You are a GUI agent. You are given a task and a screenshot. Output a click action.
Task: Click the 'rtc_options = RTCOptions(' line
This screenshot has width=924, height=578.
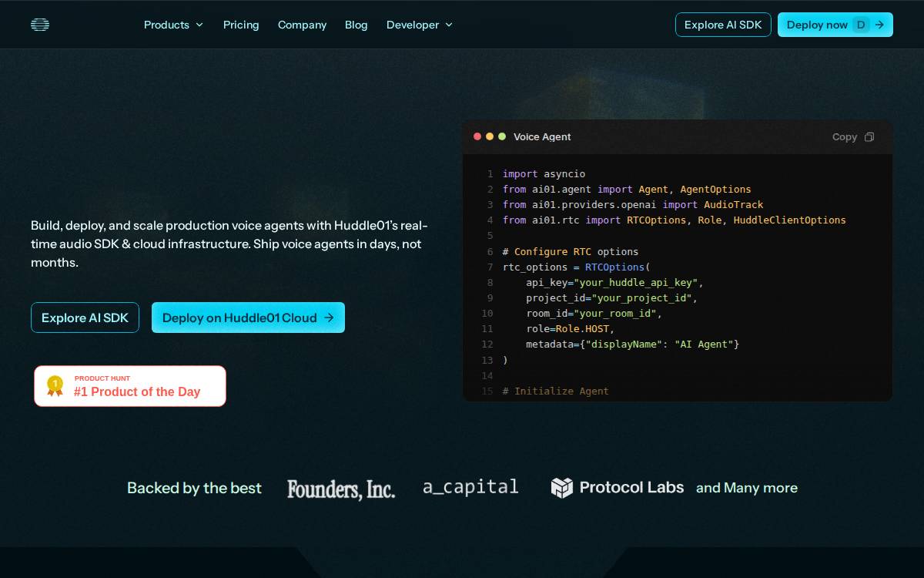(577, 267)
